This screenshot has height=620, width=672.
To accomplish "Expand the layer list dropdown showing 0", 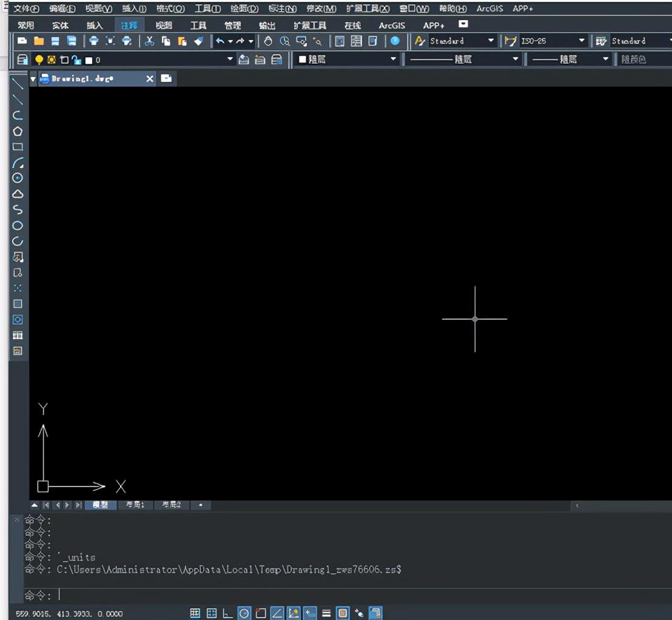I will (x=230, y=59).
